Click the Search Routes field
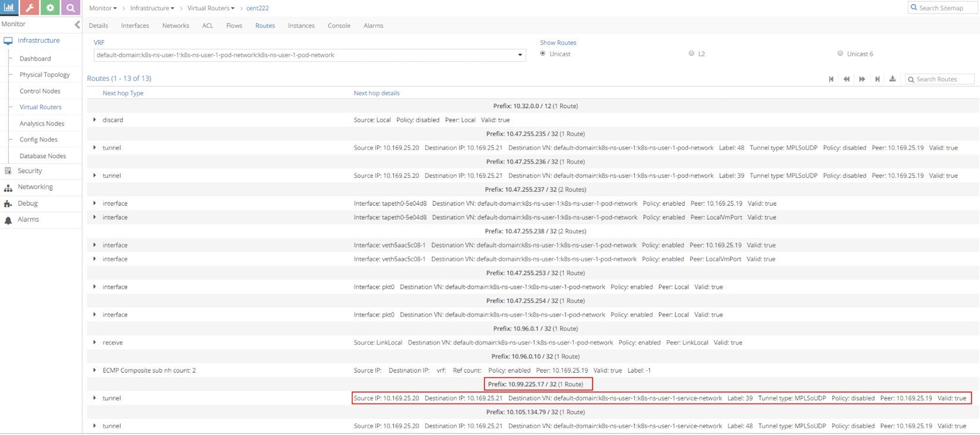The width and height of the screenshot is (980, 435). (x=940, y=79)
